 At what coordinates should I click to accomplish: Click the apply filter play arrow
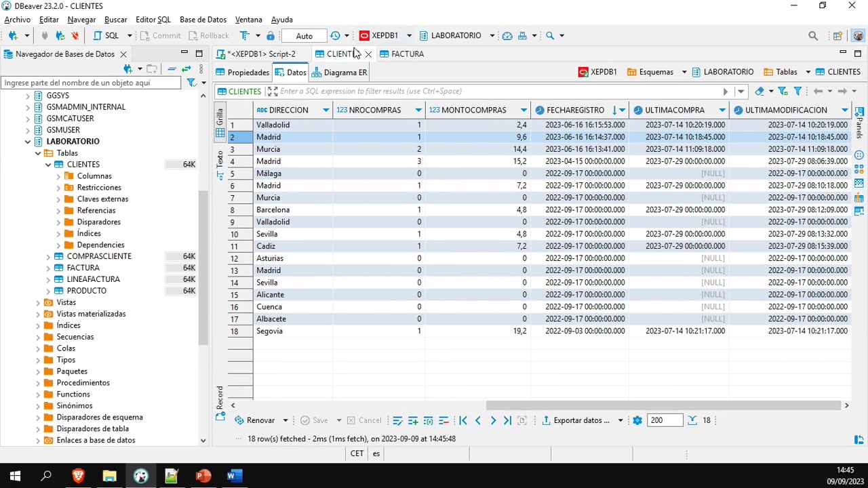[726, 91]
